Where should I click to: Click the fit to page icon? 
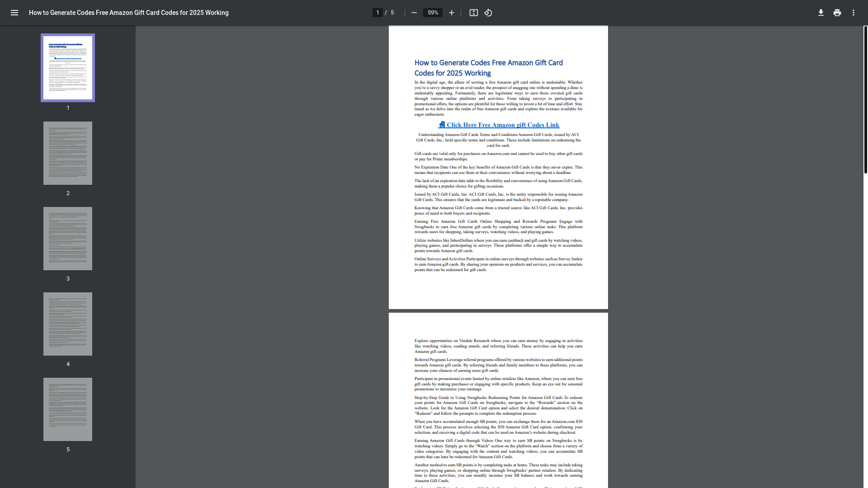473,13
